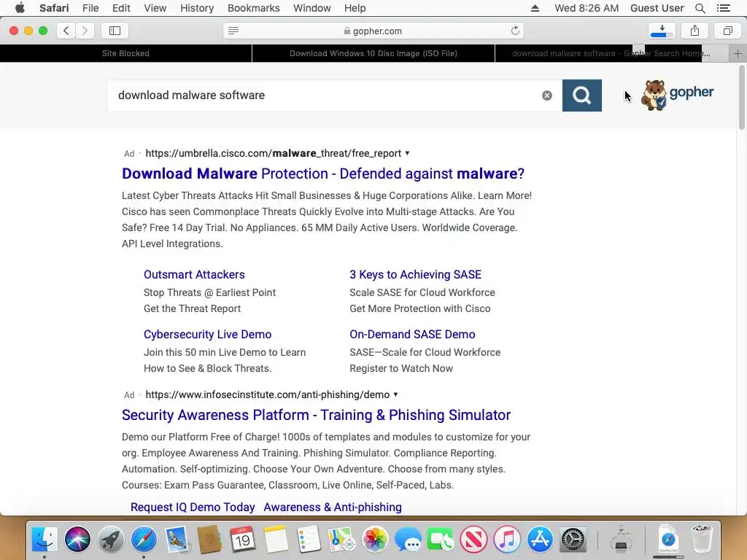The width and height of the screenshot is (747, 560).
Task: Open the View menu
Action: [155, 8]
